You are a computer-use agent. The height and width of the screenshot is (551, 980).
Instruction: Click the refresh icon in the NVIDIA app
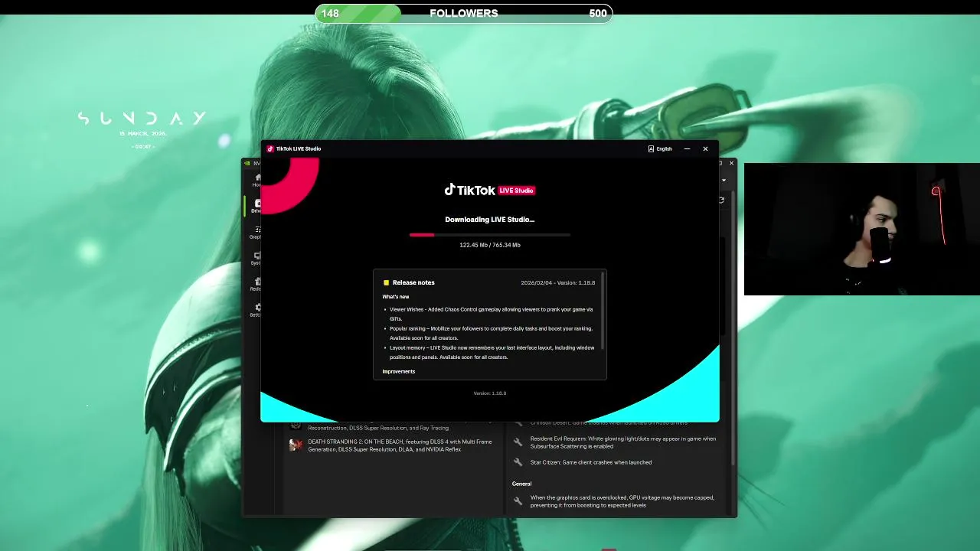click(721, 200)
